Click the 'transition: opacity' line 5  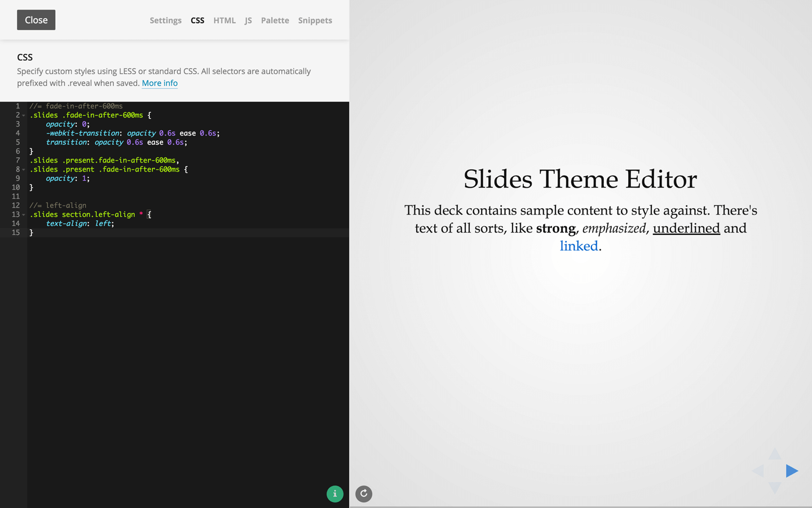click(116, 142)
